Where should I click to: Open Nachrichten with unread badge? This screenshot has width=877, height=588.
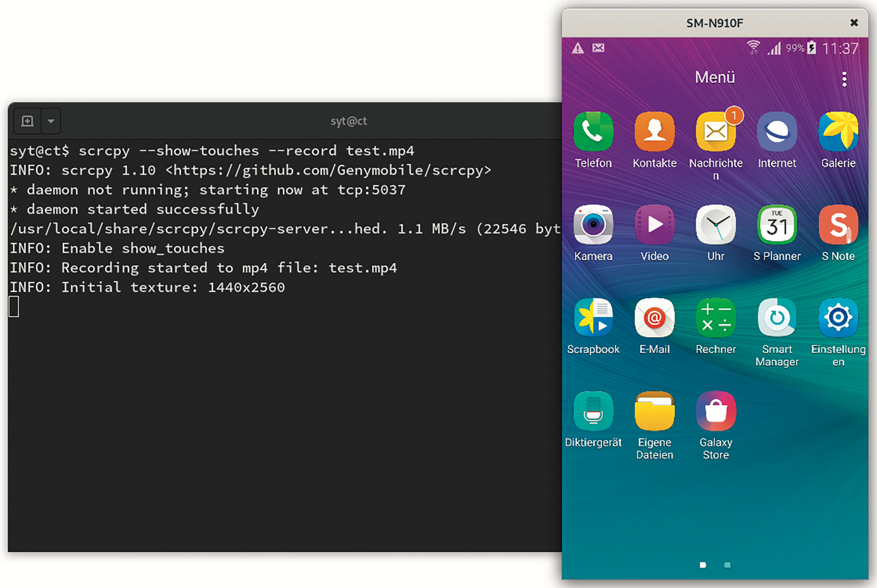(716, 131)
